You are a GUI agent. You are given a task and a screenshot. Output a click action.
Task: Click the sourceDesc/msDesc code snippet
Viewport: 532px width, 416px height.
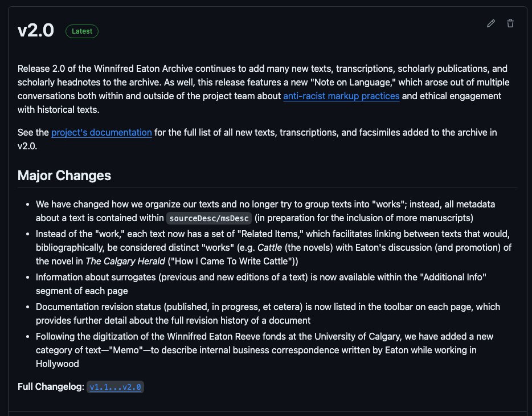coord(209,218)
